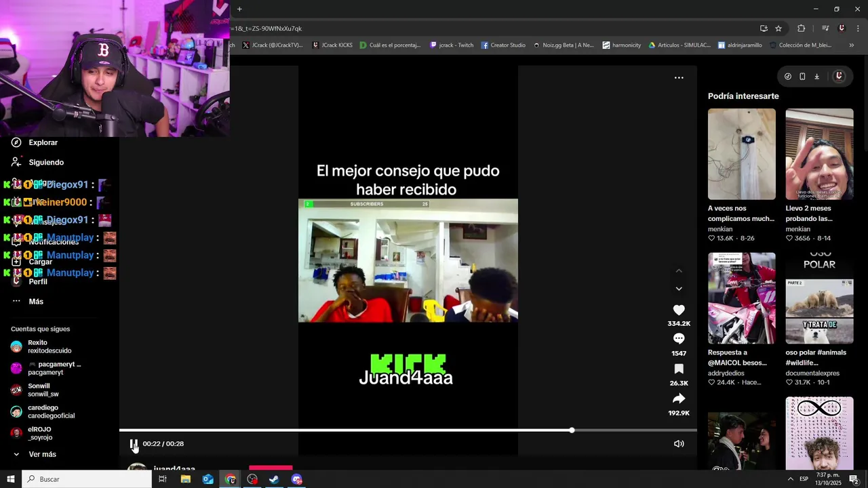
Task: Open the oso polar #animals video thumbnail
Action: (819, 298)
